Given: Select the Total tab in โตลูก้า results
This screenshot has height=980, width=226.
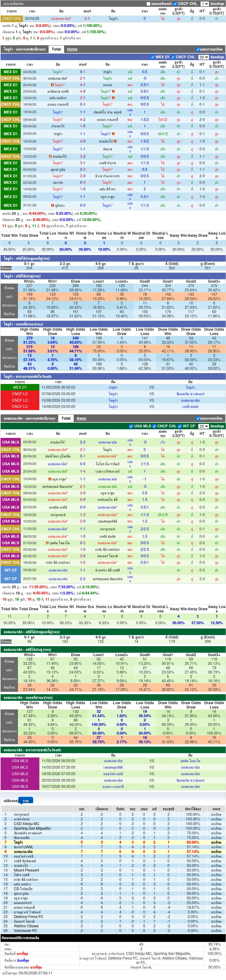Looking at the screenshot, I should coord(56,49).
